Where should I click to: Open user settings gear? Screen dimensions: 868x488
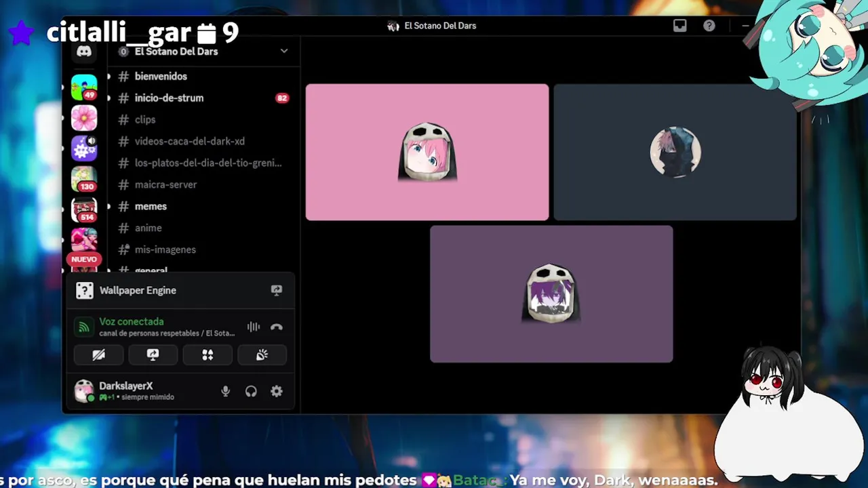[x=277, y=391]
